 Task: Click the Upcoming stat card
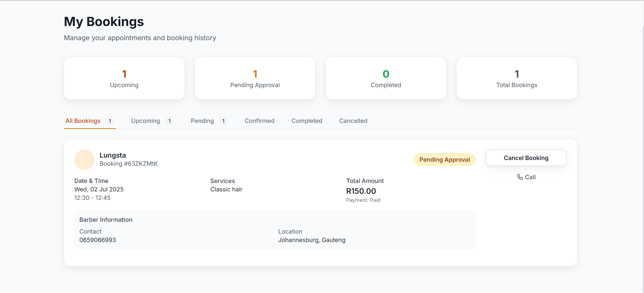[124, 78]
